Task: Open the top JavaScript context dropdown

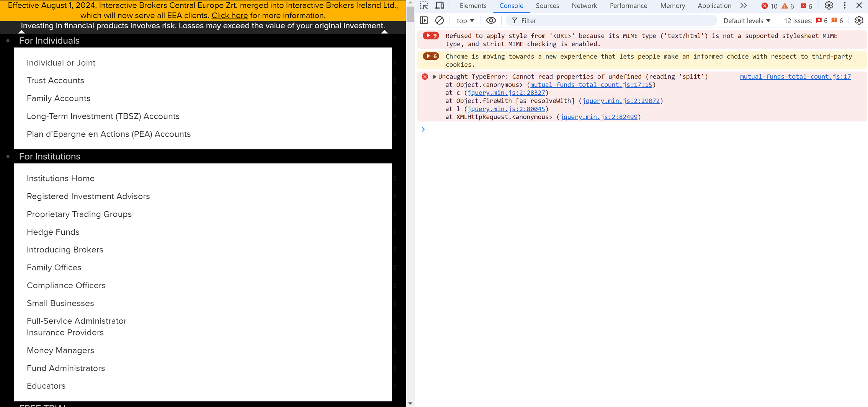Action: coord(465,21)
